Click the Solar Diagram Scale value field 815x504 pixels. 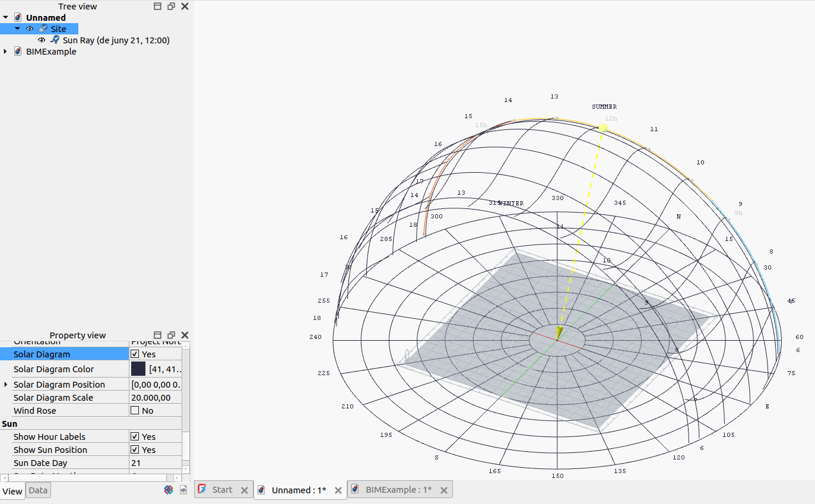(x=156, y=398)
